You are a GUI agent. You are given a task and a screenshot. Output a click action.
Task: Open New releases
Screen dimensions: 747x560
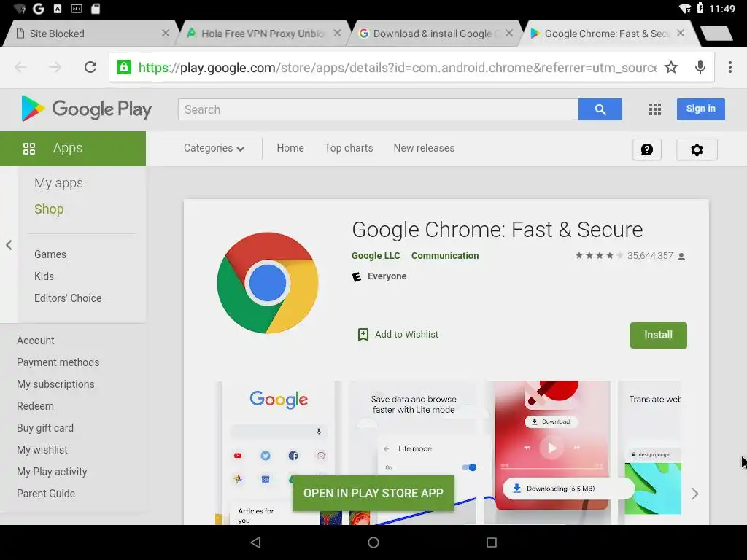pos(424,148)
